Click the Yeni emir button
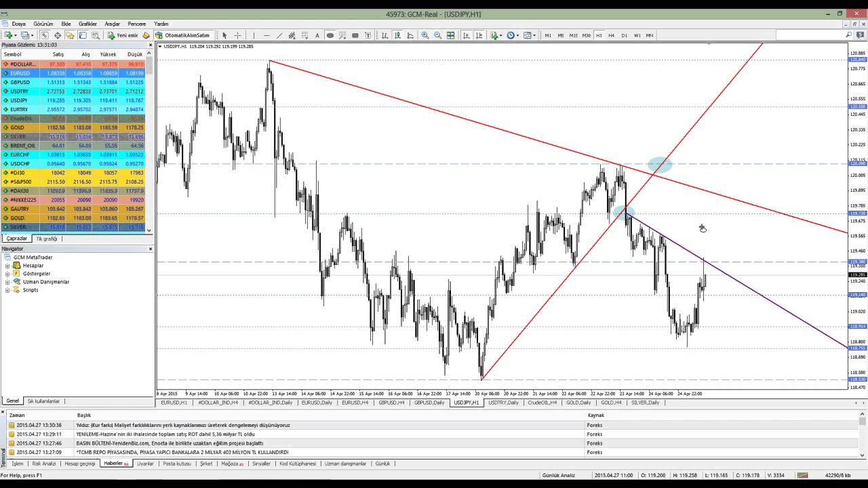Viewport: 868px width, 488px height. point(122,35)
